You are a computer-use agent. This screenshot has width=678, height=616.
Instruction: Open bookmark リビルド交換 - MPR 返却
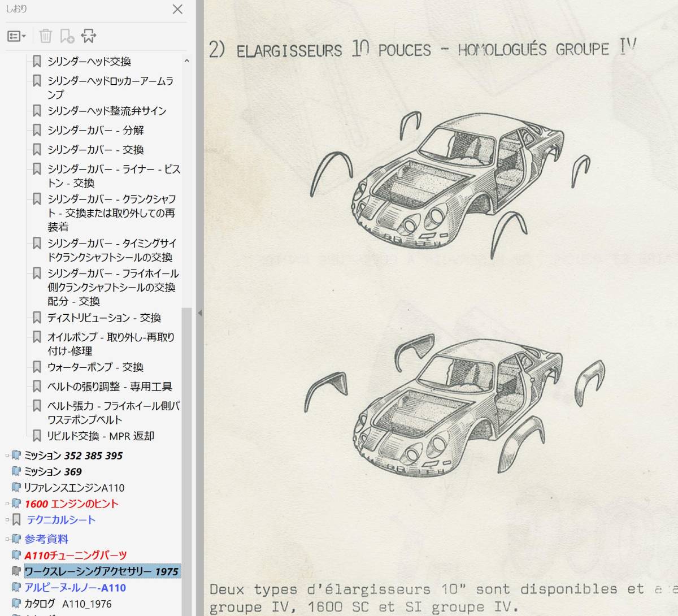pyautogui.click(x=101, y=436)
